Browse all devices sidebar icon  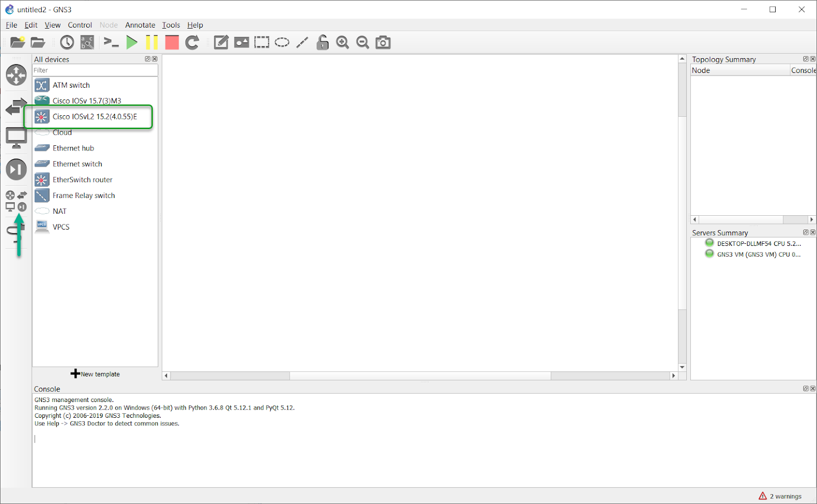pos(16,201)
